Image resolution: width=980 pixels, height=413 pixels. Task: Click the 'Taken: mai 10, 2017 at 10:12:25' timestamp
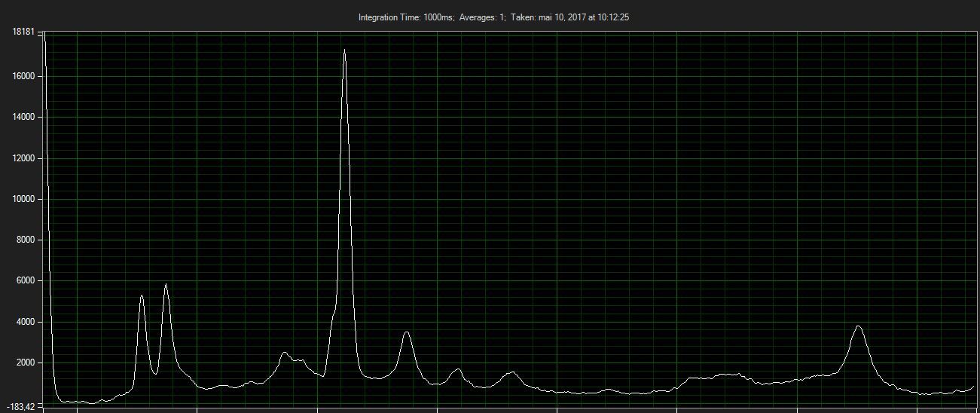[570, 17]
